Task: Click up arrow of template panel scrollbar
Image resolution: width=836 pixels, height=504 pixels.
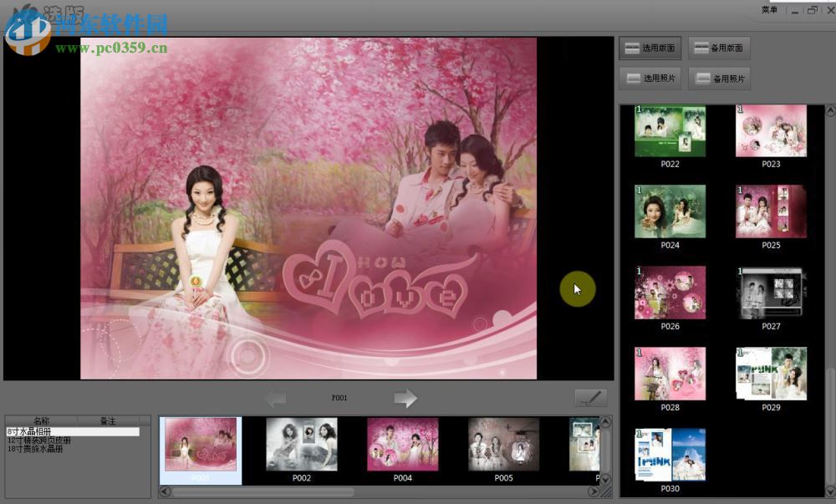Action: coord(830,111)
